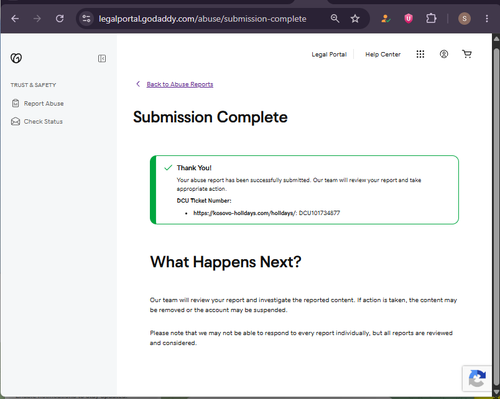Open the apps grid icon
This screenshot has height=399, width=500.
pyautogui.click(x=420, y=54)
